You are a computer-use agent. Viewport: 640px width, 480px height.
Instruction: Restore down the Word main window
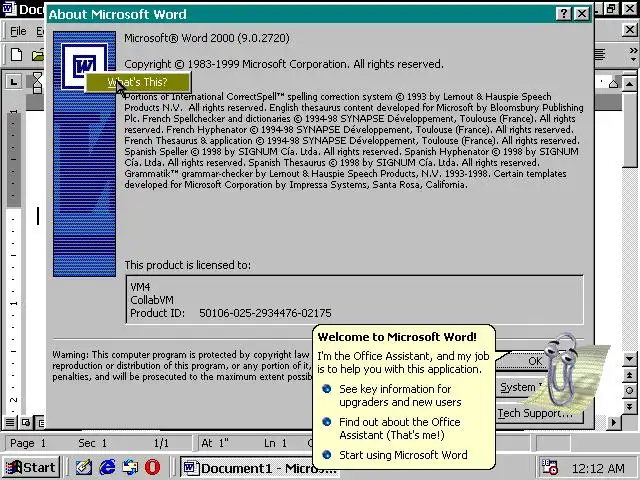coord(611,8)
